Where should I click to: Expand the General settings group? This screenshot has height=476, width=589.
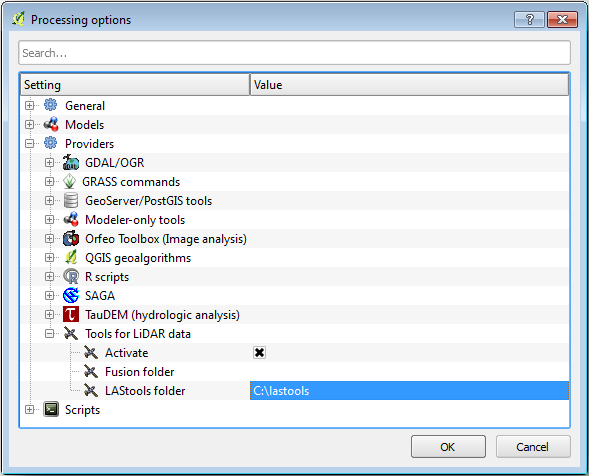(29, 106)
